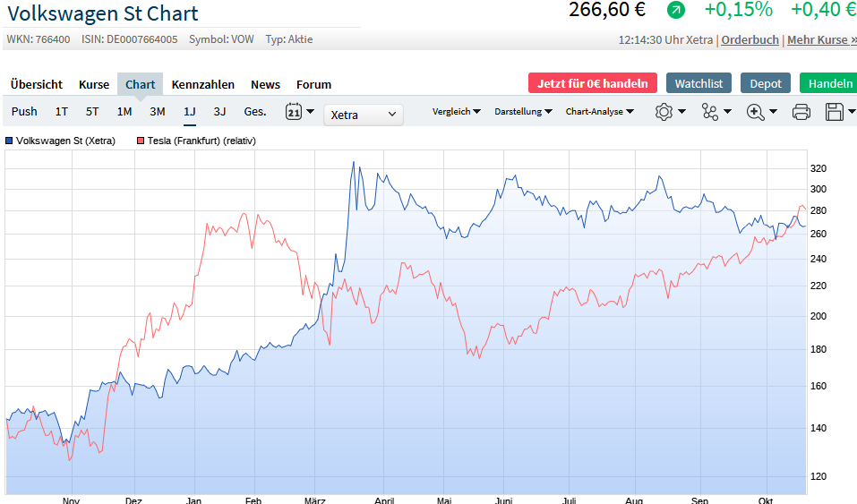Select the 1J timeframe
Screen dimensions: 857x504
pyautogui.click(x=189, y=111)
